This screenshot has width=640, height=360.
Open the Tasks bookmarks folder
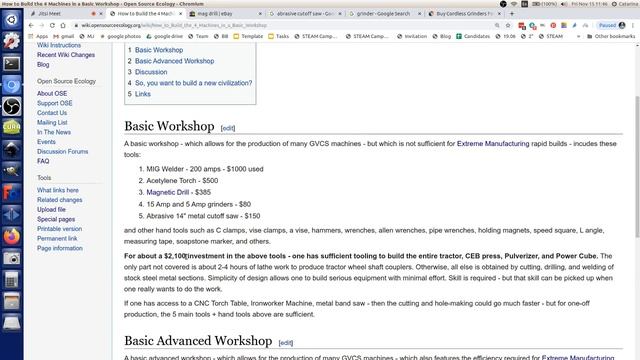click(278, 36)
